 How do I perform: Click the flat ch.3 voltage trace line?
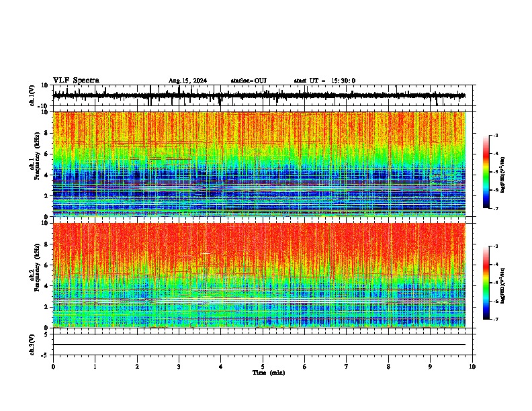[259, 345]
